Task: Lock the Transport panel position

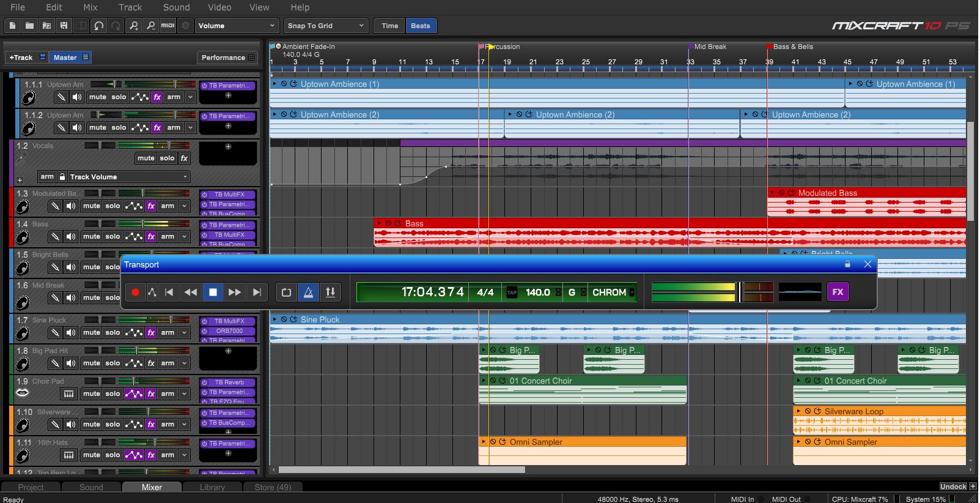Action: coord(847,264)
